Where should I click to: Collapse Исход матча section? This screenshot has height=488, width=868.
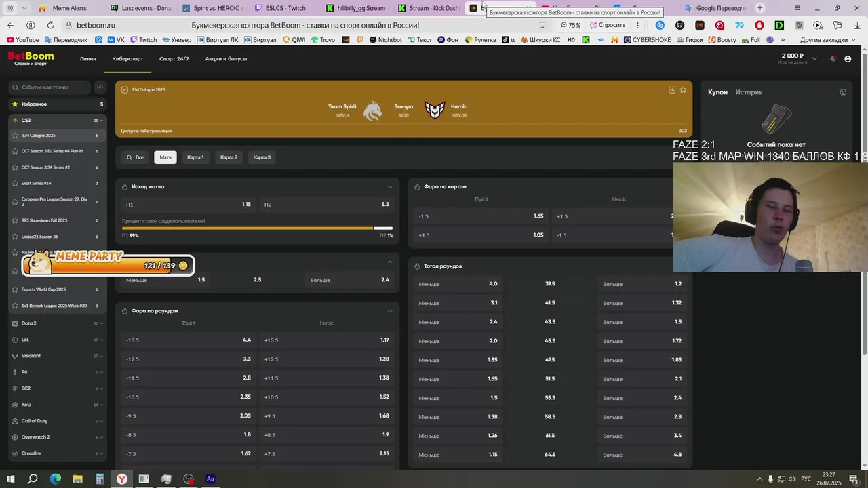click(390, 186)
